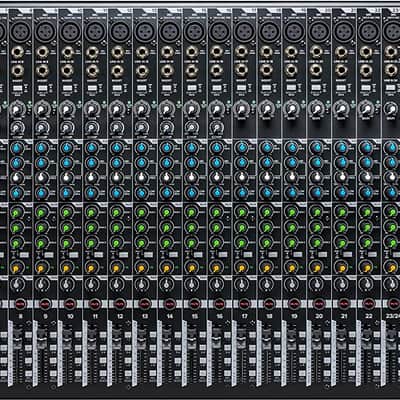Viewport: 400px width, 400px height.
Task: Click the second blue mid EQ knob, channel 12
Action: click(x=116, y=163)
